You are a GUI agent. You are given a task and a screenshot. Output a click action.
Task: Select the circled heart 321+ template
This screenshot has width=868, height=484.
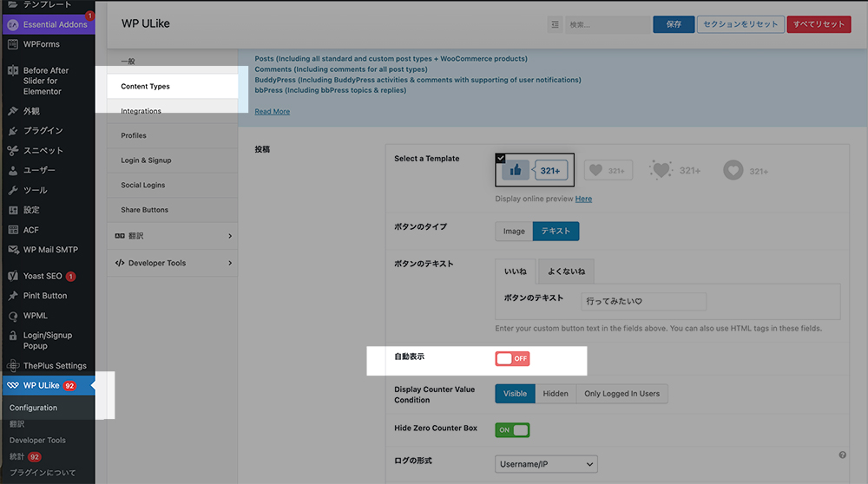tap(746, 171)
